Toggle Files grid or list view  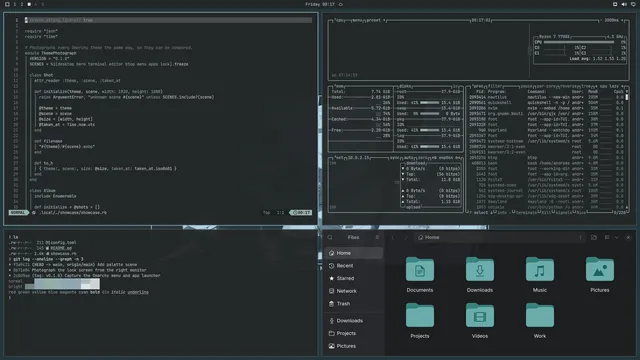click(x=607, y=238)
